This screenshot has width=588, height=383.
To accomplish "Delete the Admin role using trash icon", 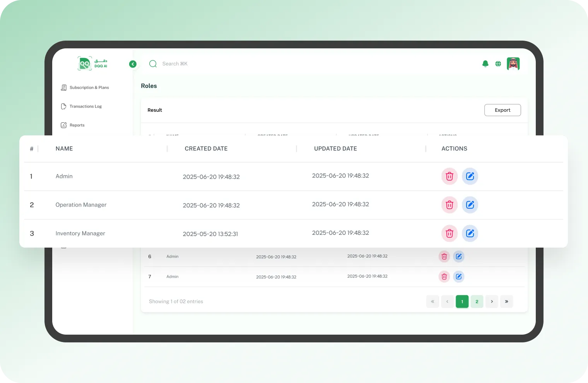I will [449, 176].
